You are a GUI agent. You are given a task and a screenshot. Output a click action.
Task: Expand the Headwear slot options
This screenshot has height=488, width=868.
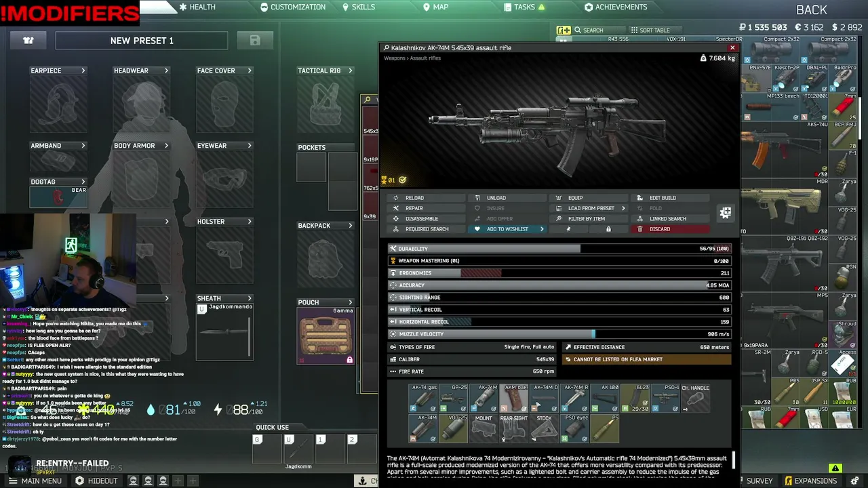coord(166,70)
